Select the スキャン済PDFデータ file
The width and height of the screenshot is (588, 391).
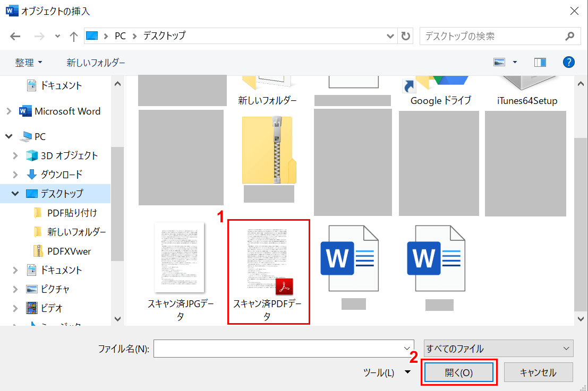tap(268, 271)
